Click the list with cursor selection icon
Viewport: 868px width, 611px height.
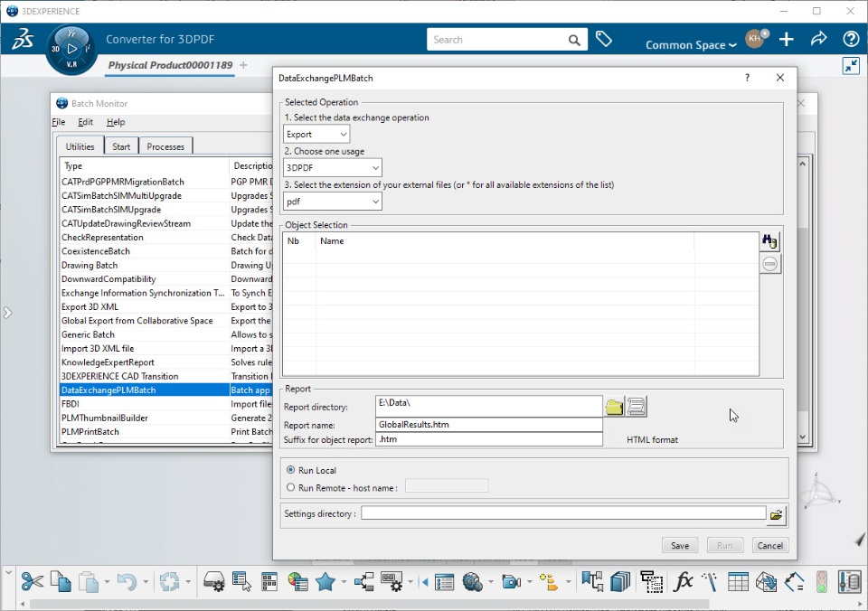pyautogui.click(x=241, y=582)
